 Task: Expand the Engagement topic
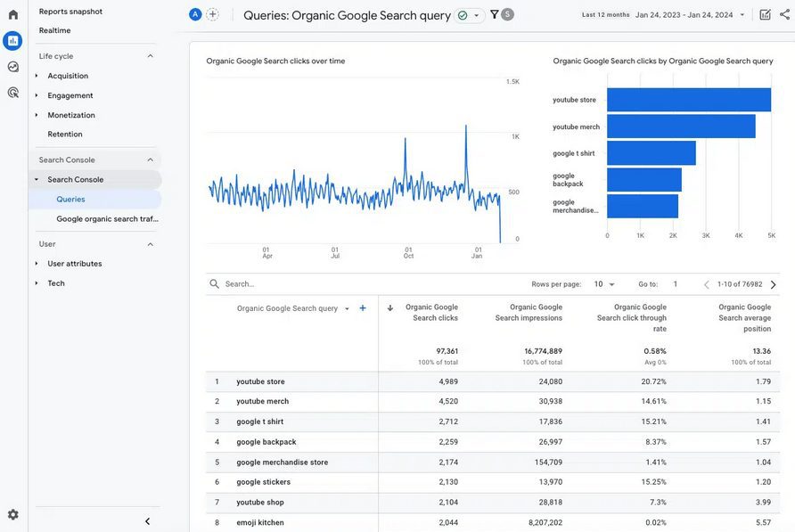[37, 95]
